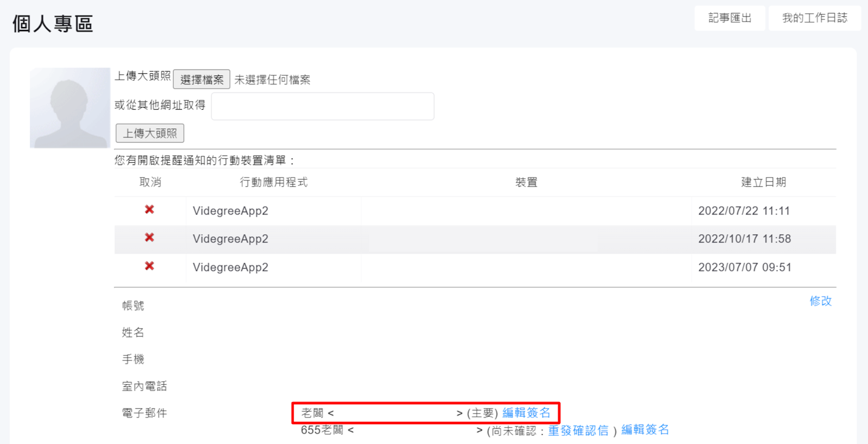
Task: Click the 重發確認信 link
Action: tap(578, 431)
